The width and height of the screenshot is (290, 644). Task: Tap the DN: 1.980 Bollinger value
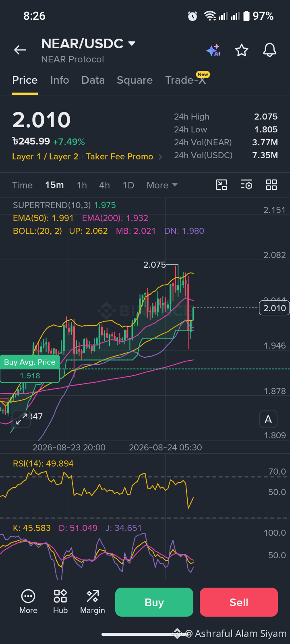point(184,231)
